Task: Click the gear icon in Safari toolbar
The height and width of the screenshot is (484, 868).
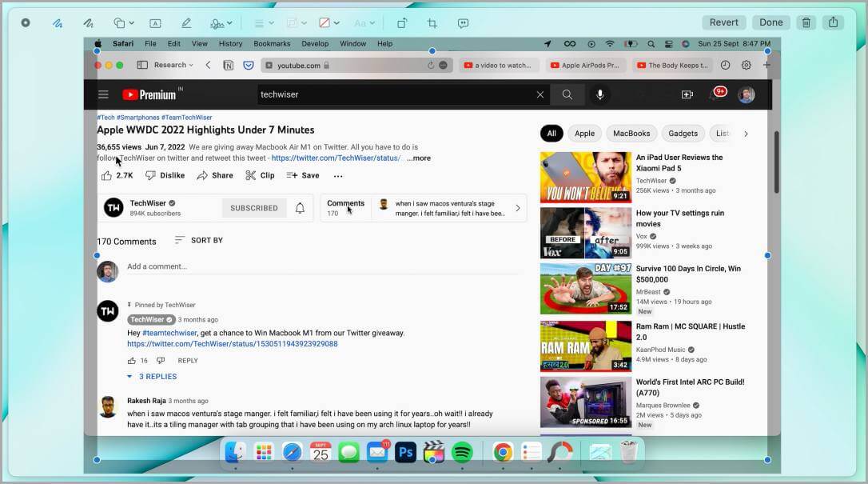Action: (747, 66)
